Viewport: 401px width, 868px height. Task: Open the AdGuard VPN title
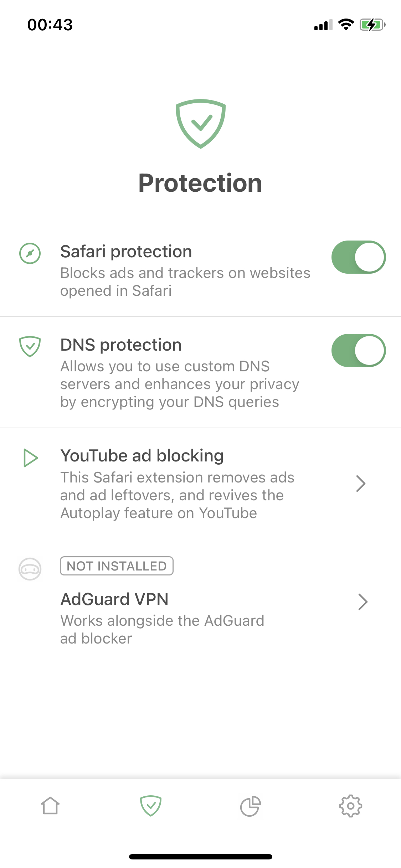coord(114,599)
